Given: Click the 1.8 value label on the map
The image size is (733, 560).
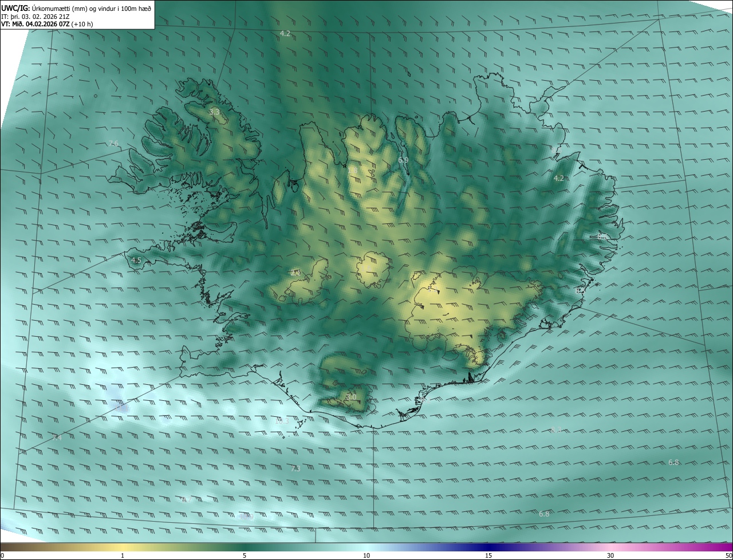Looking at the screenshot, I should coord(353,170).
